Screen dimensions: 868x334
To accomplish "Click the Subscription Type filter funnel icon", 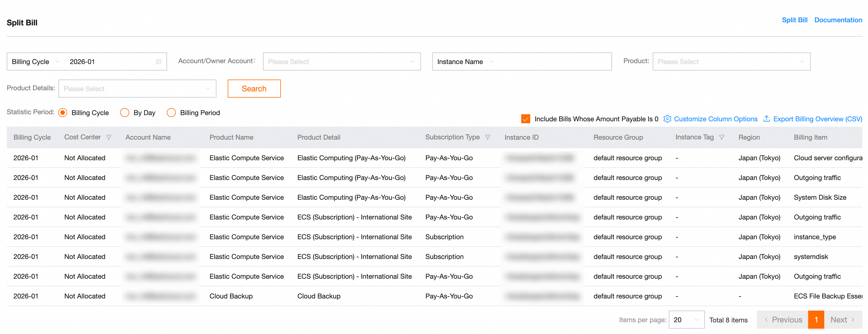I will [x=487, y=137].
